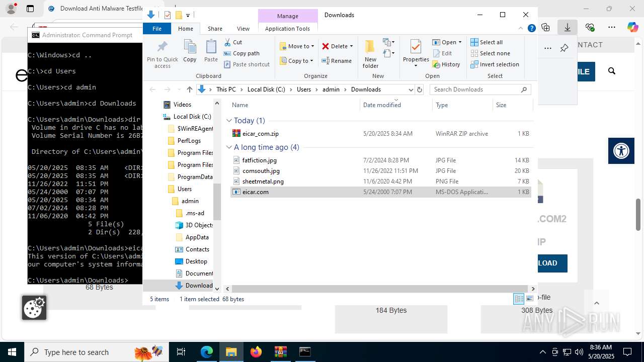The height and width of the screenshot is (362, 644).
Task: Click the Edit ribbon button
Action: 442,53
